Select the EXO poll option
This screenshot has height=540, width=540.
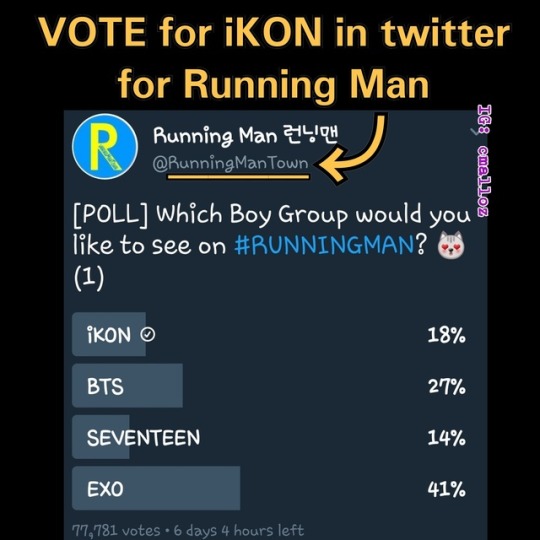click(269, 488)
